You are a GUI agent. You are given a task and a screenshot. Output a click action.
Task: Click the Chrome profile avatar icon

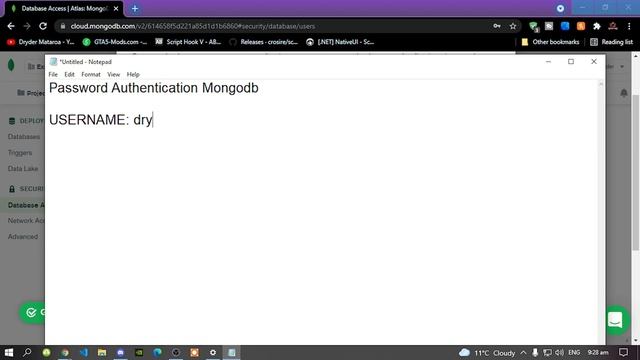tap(613, 26)
